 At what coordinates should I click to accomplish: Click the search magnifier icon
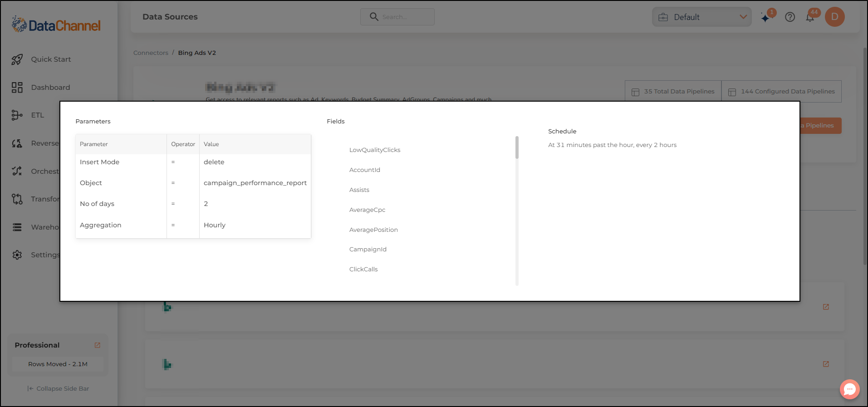pos(374,17)
